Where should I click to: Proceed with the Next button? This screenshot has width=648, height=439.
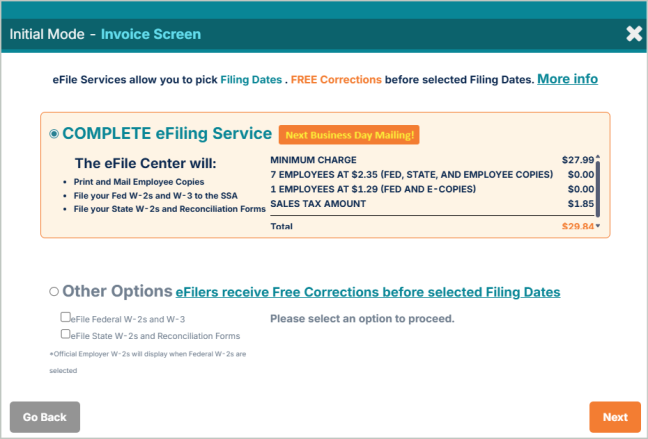(615, 417)
